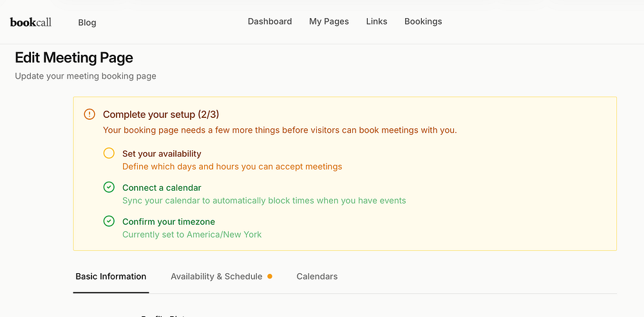Click the Edit Meeting Page heading
Viewport: 644px width, 317px height.
(74, 58)
